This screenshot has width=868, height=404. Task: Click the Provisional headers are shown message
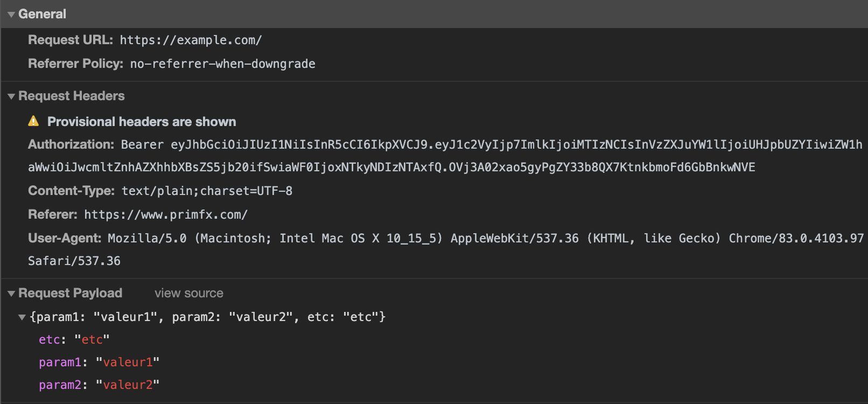pos(142,122)
